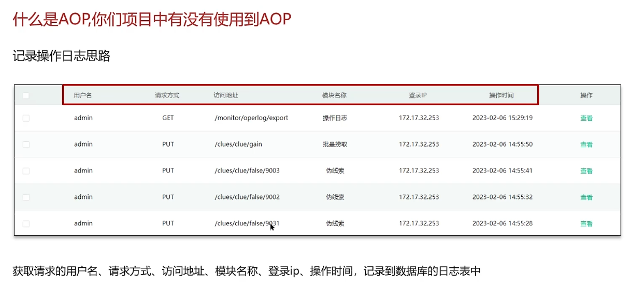
Task: Click the 登录IP column header
Action: point(418,95)
